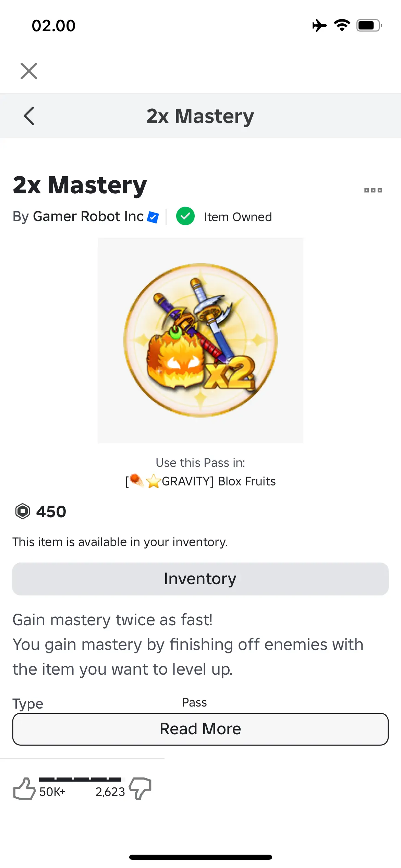Open the Inventory button
This screenshot has height=868, width=401.
point(200,579)
